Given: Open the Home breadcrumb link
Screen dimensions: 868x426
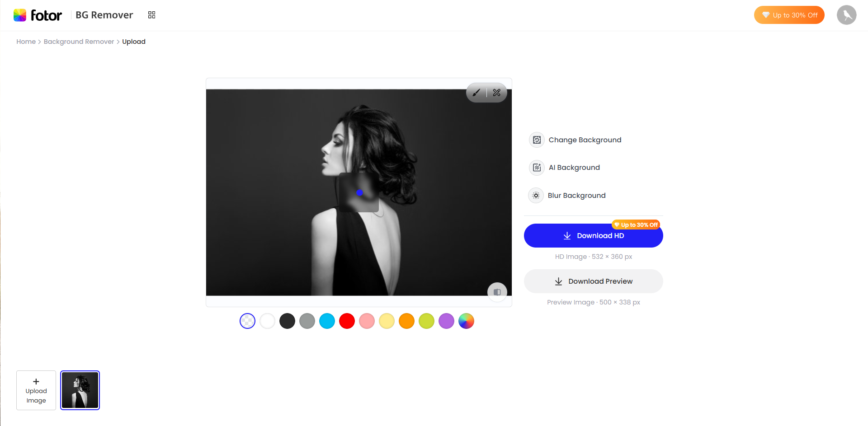Looking at the screenshot, I should 26,42.
